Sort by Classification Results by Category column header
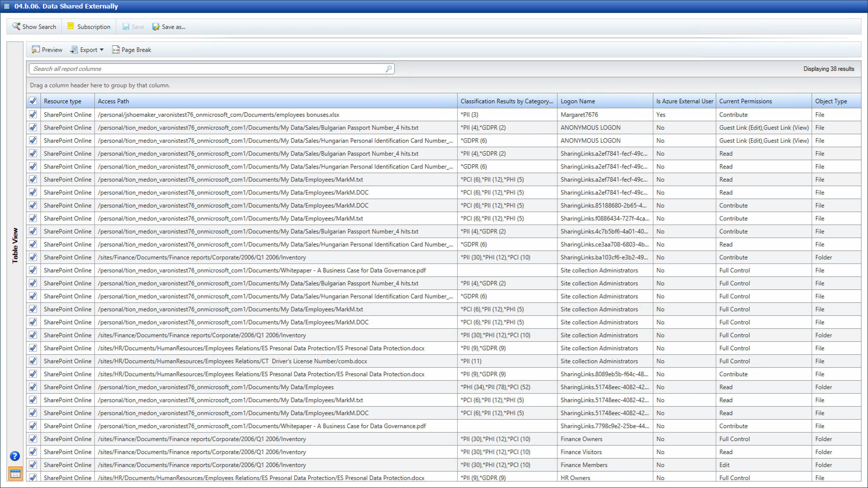Image resolution: width=868 pixels, height=488 pixels. tap(506, 101)
